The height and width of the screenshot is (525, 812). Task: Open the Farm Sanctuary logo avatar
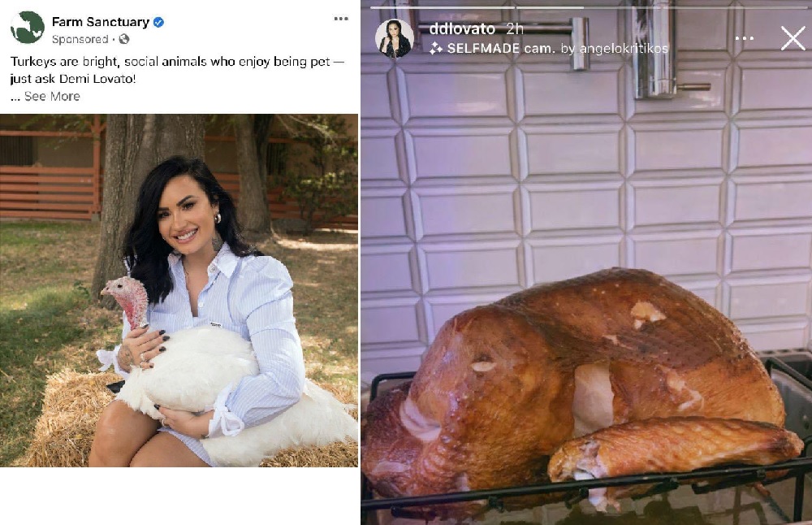pos(28,27)
